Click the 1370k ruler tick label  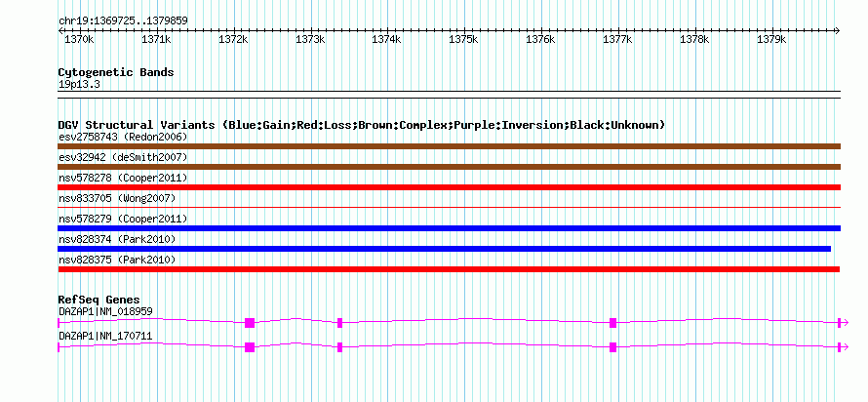pos(79,40)
